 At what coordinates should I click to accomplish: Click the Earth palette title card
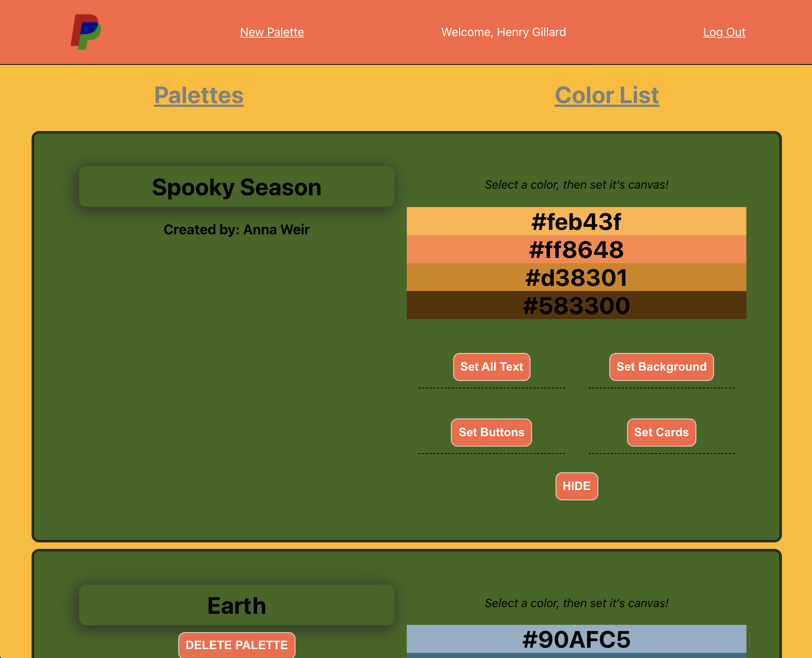237,605
